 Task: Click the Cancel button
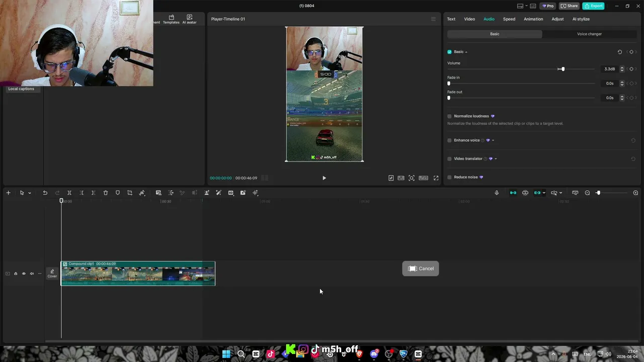click(421, 268)
